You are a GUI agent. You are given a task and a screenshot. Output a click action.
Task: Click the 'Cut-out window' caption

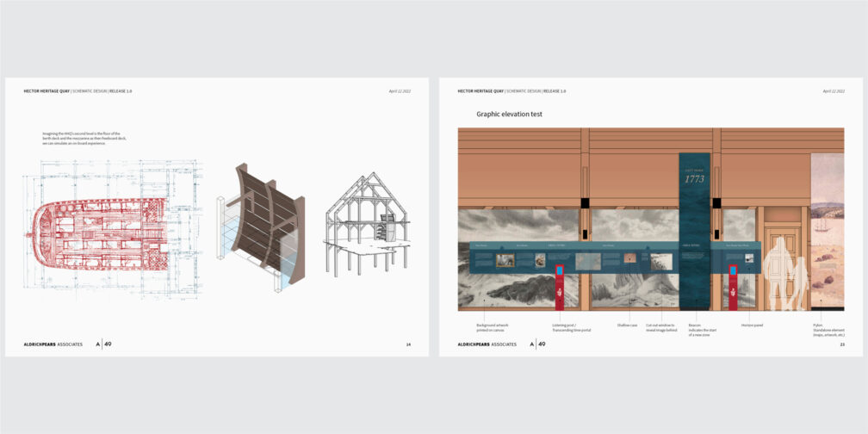[x=661, y=327]
